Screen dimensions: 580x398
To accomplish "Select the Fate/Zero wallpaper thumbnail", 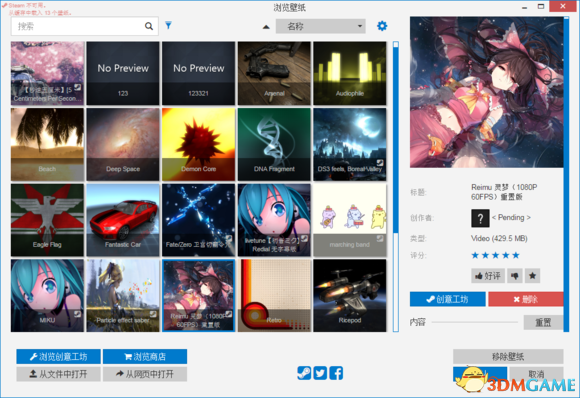I will 199,220.
